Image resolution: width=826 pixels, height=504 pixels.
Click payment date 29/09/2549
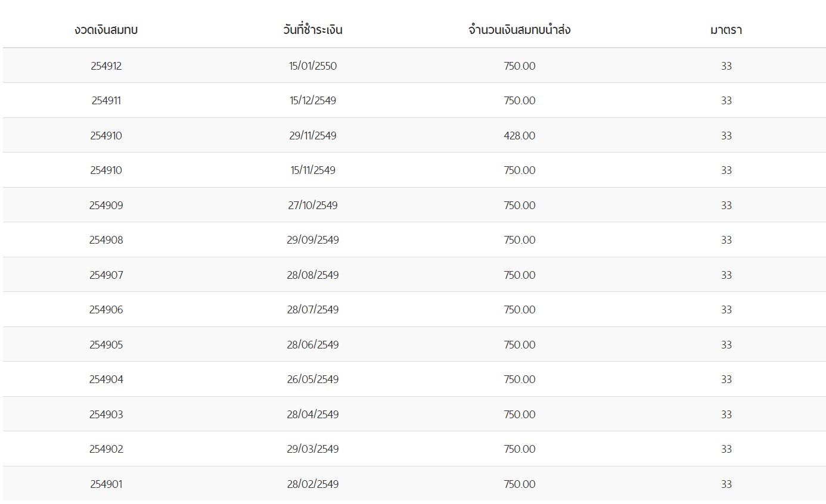(x=313, y=240)
